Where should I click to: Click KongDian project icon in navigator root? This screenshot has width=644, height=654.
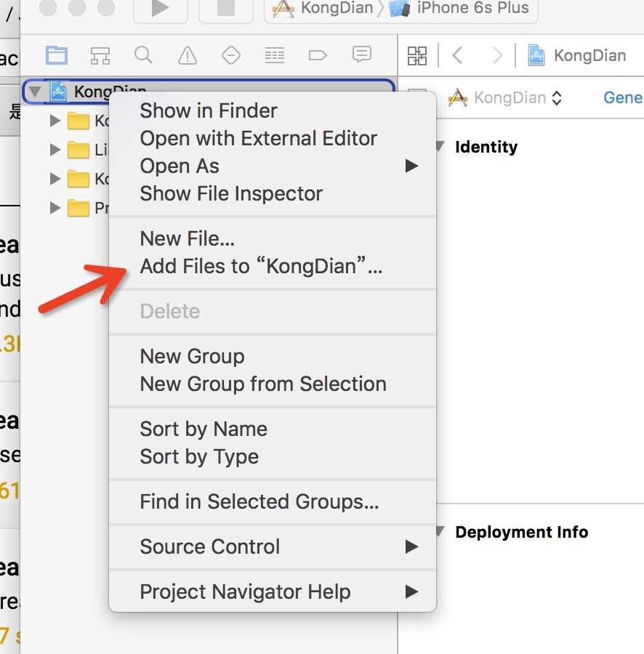(58, 92)
